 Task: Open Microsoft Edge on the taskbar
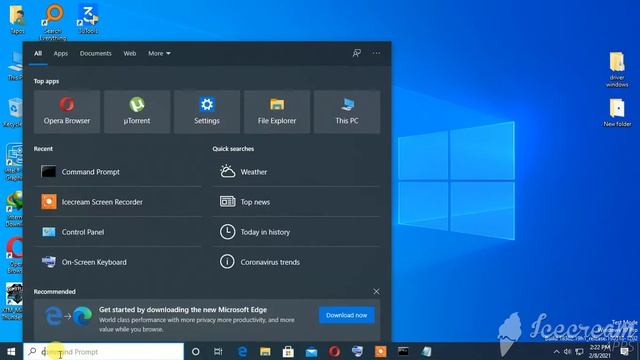click(x=242, y=351)
